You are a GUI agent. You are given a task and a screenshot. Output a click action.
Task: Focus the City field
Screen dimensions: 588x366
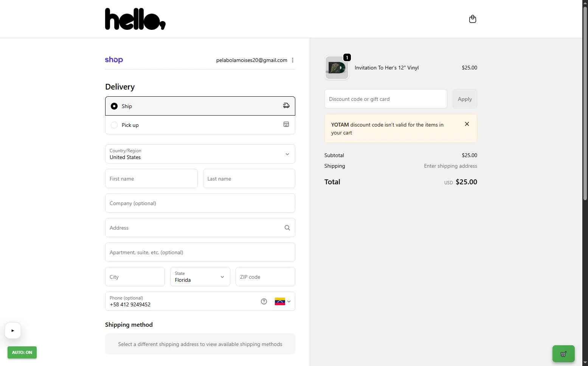[135, 276]
